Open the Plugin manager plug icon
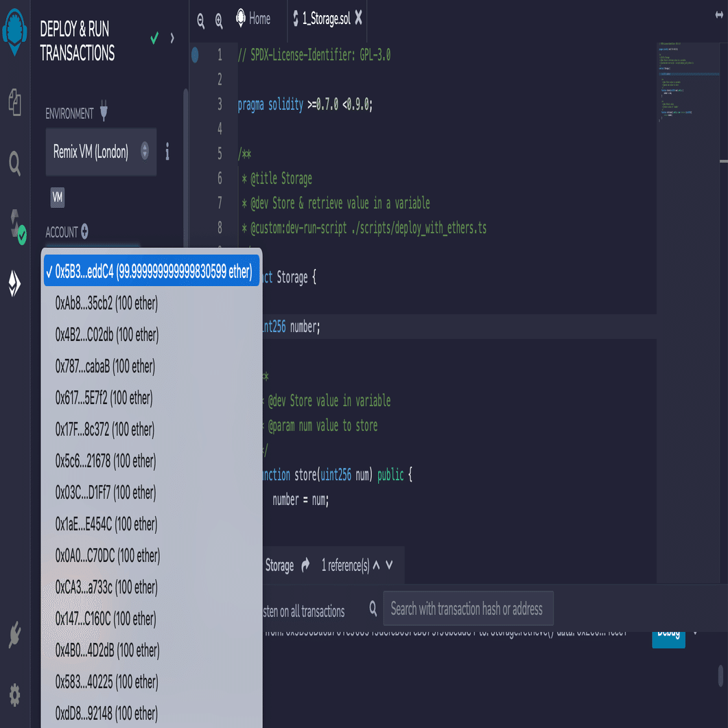 [14, 634]
